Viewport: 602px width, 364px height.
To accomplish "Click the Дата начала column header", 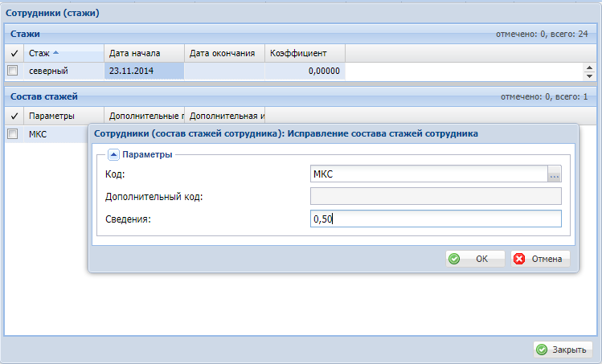I will click(x=144, y=53).
